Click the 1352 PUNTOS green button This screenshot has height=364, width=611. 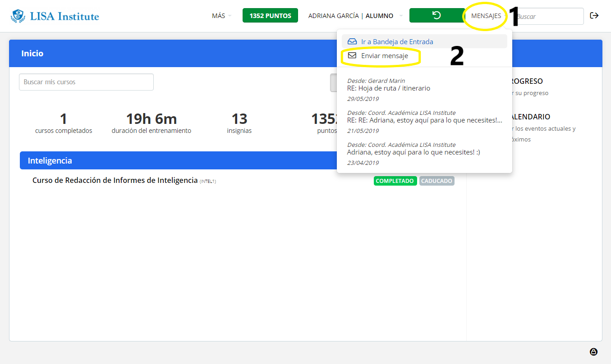click(x=270, y=16)
